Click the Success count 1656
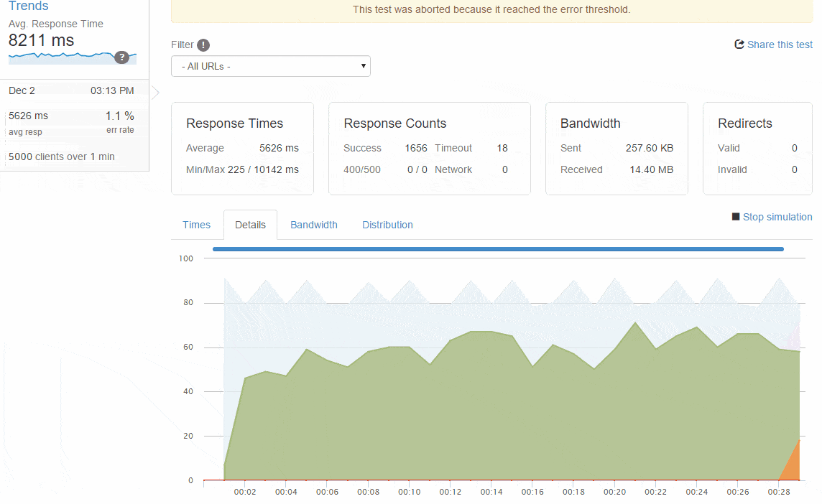 [416, 149]
